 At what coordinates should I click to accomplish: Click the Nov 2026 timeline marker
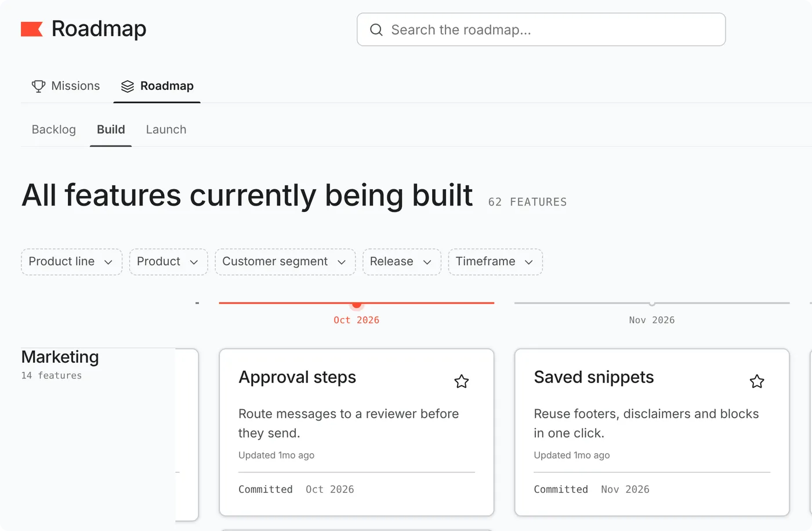(652, 304)
